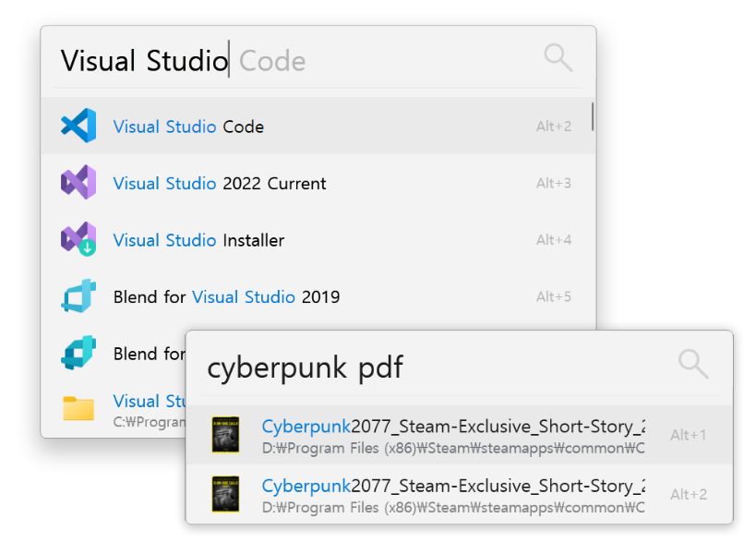Click the Alt+2 hint in the Visual Studio Code row

(x=554, y=126)
